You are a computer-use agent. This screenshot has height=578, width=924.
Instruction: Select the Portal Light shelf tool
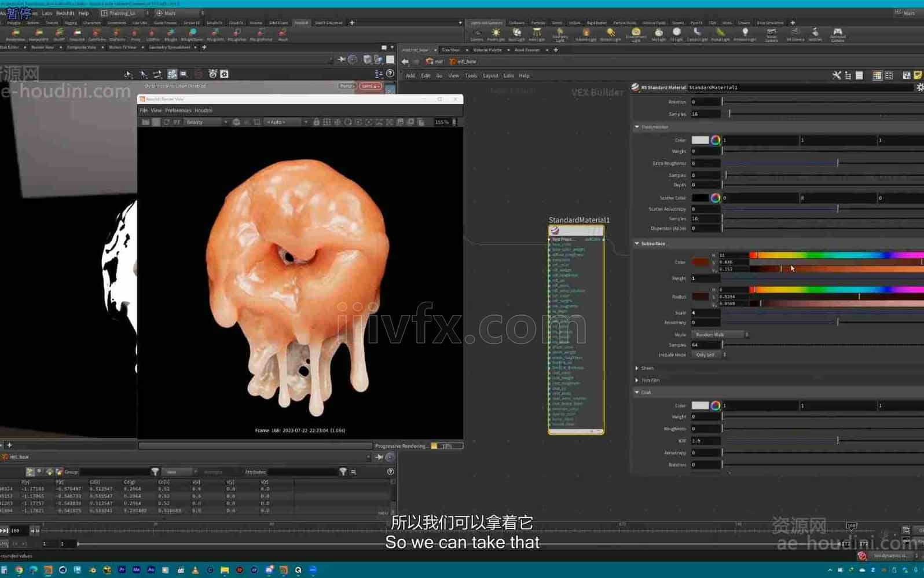pyautogui.click(x=720, y=34)
